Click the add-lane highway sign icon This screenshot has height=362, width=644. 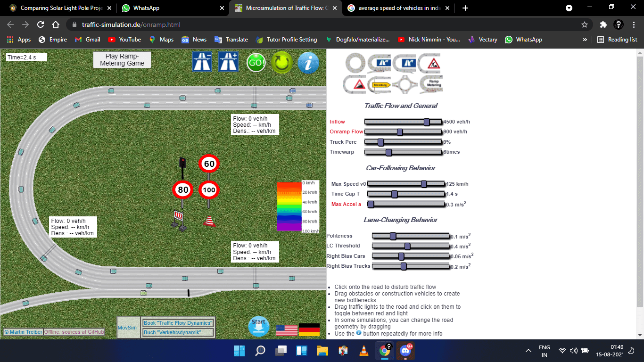tap(228, 62)
